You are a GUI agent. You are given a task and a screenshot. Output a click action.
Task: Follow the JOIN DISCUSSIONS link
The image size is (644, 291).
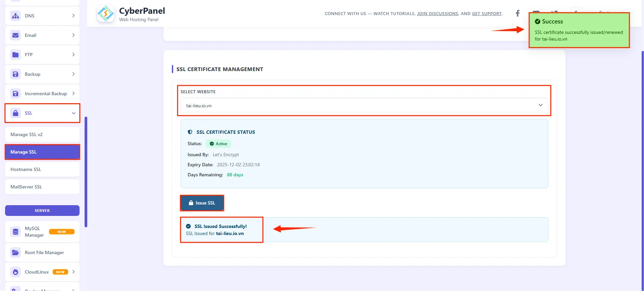pos(437,14)
